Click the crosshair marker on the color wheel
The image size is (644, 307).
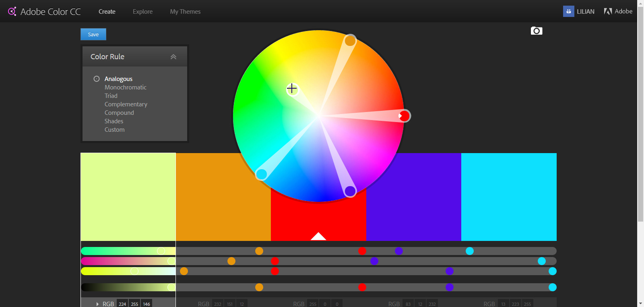click(x=292, y=89)
